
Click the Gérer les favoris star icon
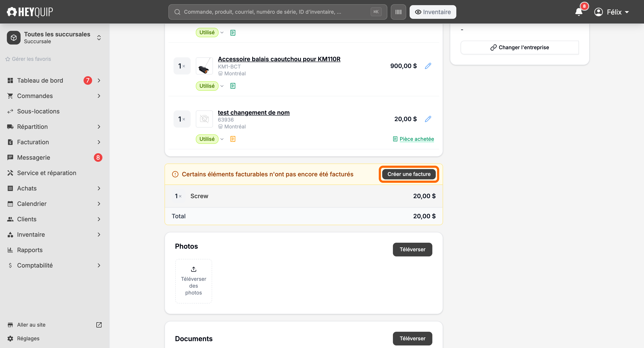tap(8, 59)
